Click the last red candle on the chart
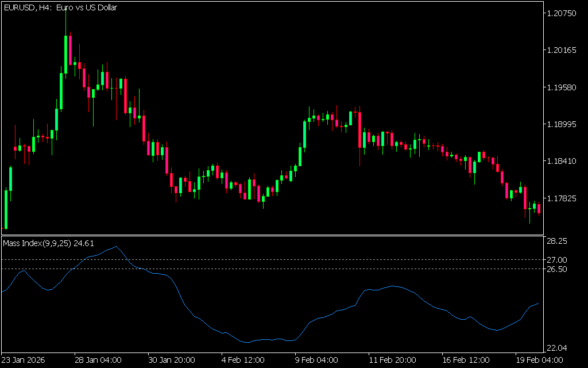Screen dimensions: 588x368 539,208
